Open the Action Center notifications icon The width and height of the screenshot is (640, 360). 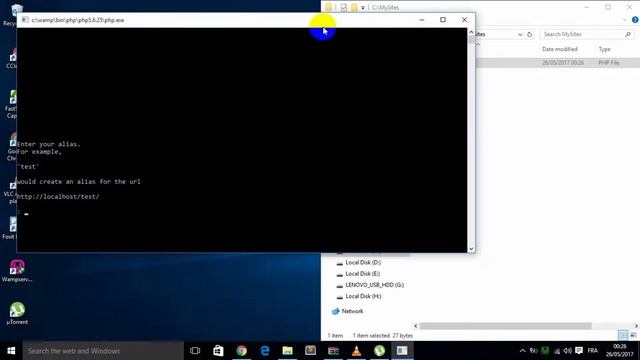click(x=579, y=351)
